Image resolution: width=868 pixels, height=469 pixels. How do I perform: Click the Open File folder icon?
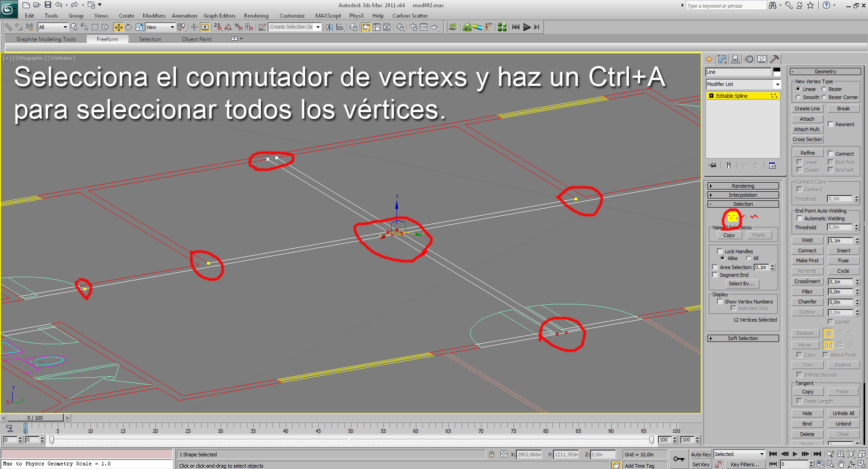click(37, 5)
